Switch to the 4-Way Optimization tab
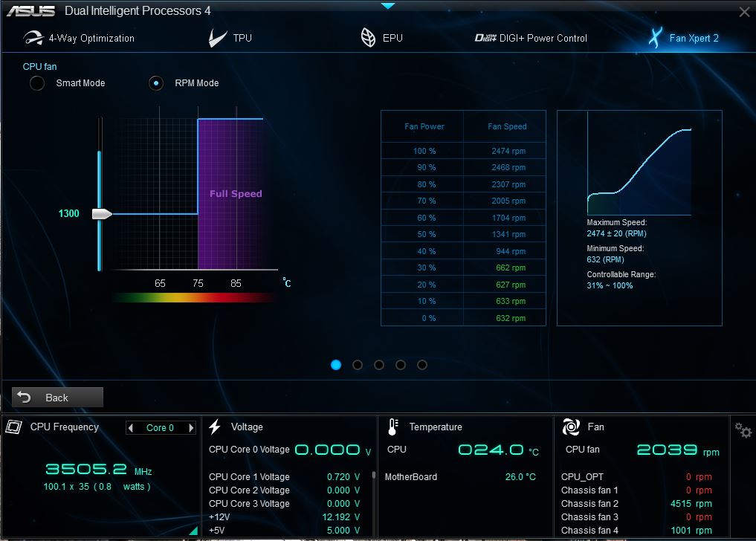This screenshot has height=541, width=756. point(79,38)
